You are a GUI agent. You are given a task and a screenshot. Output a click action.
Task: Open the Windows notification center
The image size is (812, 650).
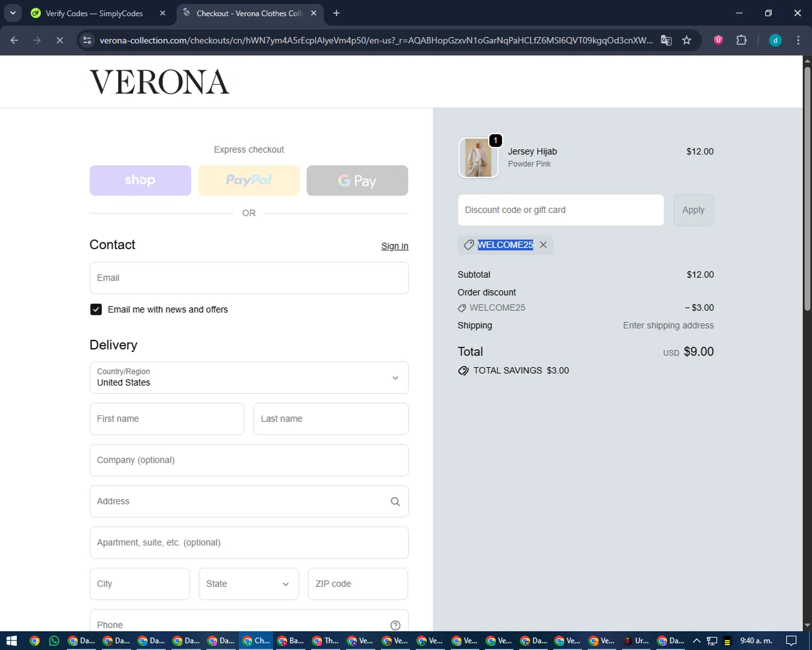click(x=791, y=641)
